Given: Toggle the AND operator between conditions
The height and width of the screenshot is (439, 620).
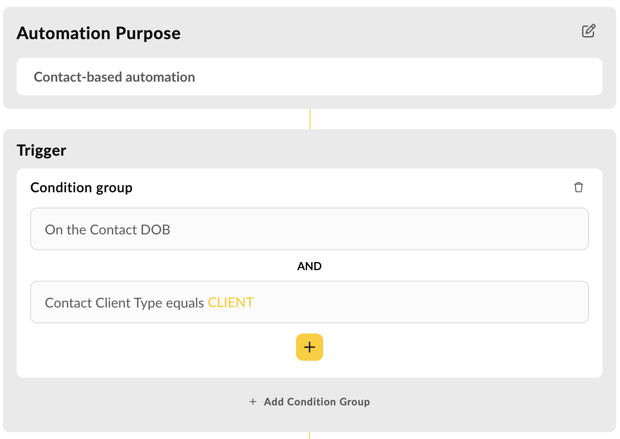Looking at the screenshot, I should click(x=309, y=266).
